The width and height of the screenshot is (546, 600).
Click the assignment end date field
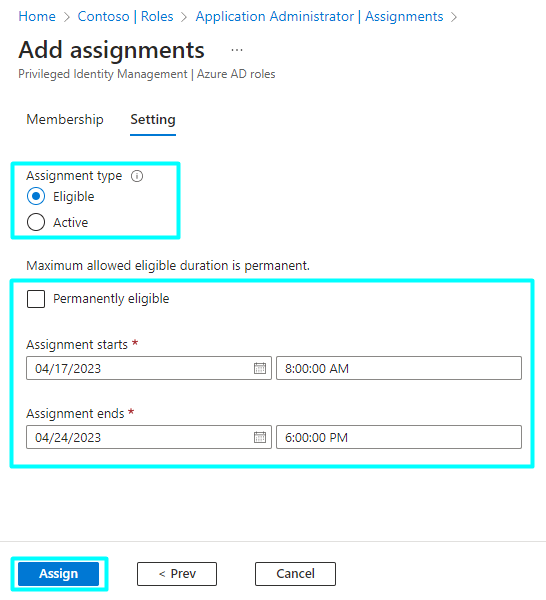click(149, 437)
